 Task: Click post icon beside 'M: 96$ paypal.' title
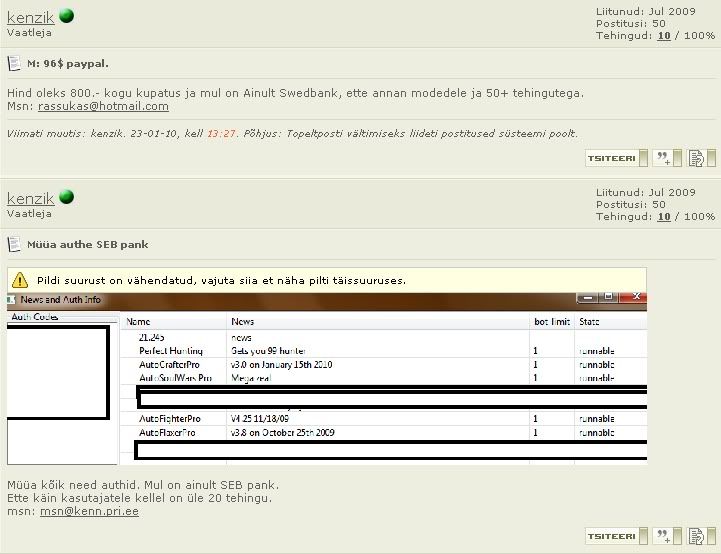pyautogui.click(x=14, y=63)
